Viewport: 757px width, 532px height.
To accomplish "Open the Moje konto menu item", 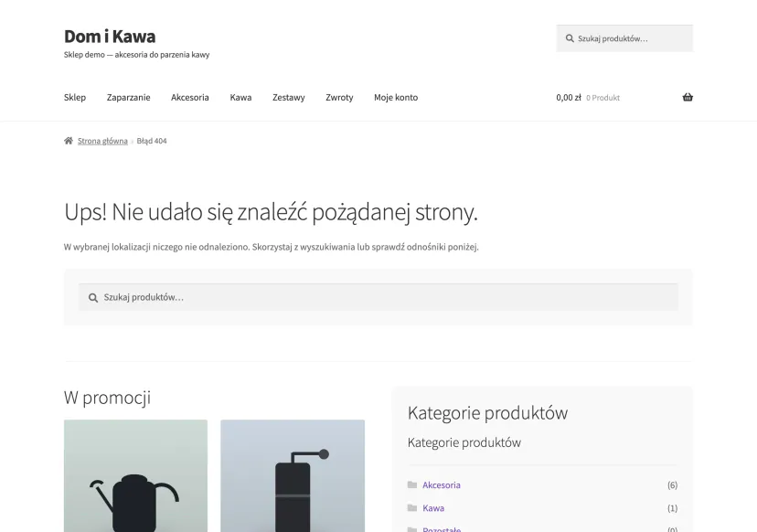I will point(396,97).
